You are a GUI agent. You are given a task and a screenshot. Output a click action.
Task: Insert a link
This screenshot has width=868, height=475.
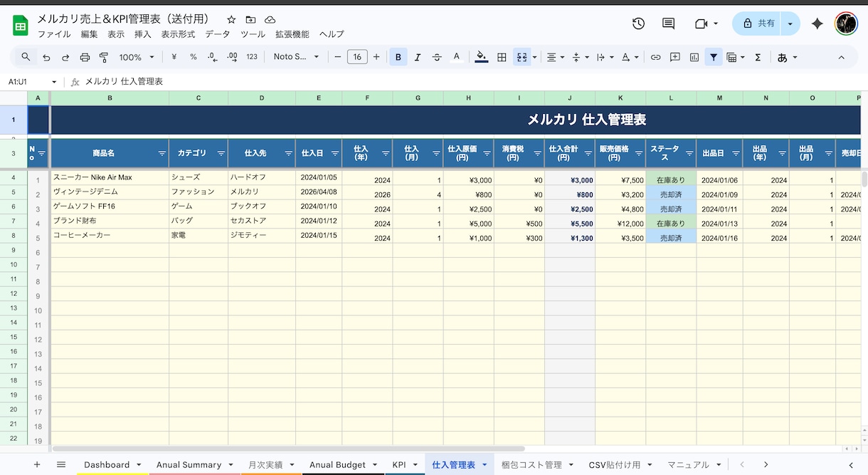tap(656, 57)
